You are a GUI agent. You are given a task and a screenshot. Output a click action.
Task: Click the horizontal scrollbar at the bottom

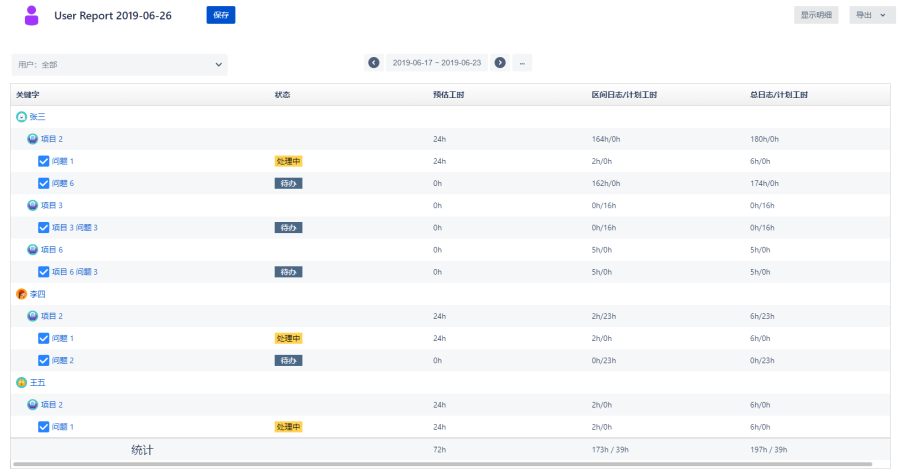pos(440,465)
